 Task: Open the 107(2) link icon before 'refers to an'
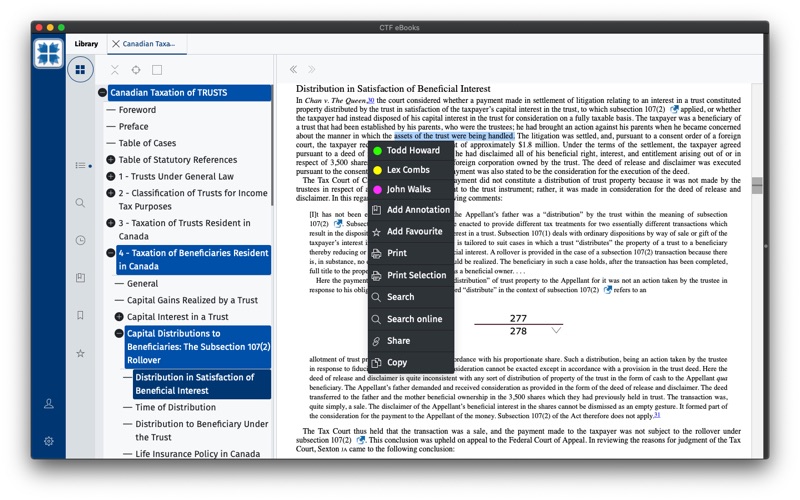[x=608, y=290]
